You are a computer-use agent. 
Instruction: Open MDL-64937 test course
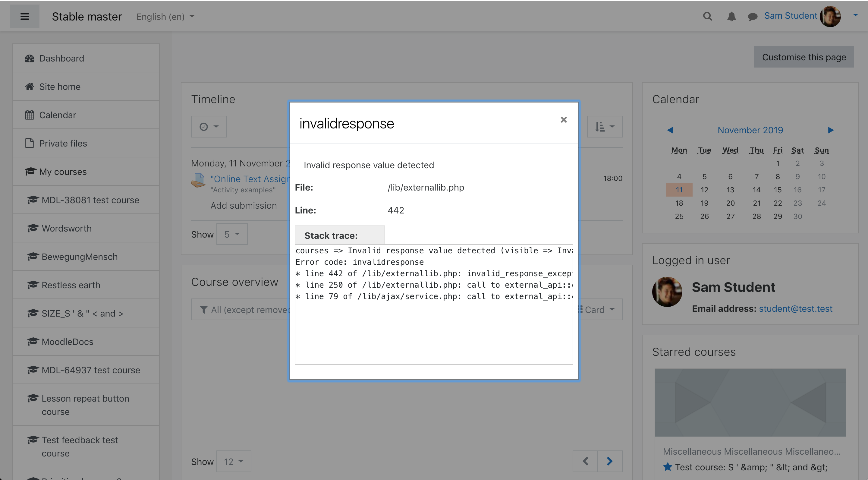pyautogui.click(x=86, y=369)
